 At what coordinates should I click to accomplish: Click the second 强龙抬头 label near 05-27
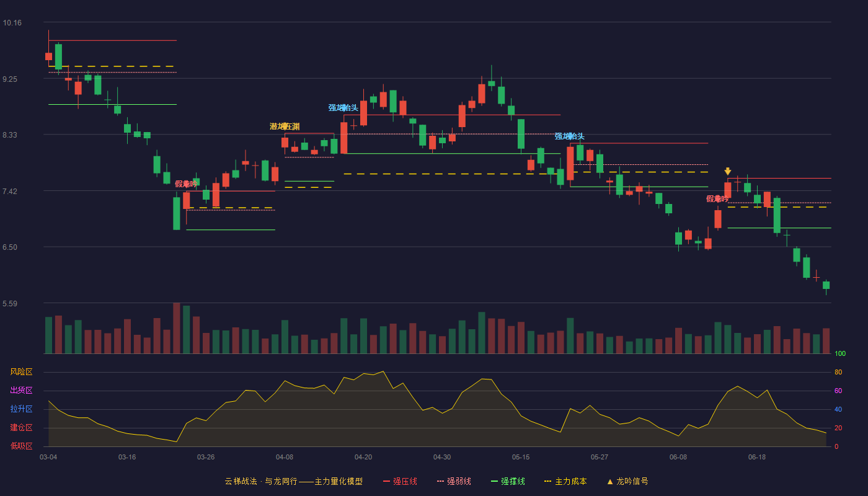[570, 136]
